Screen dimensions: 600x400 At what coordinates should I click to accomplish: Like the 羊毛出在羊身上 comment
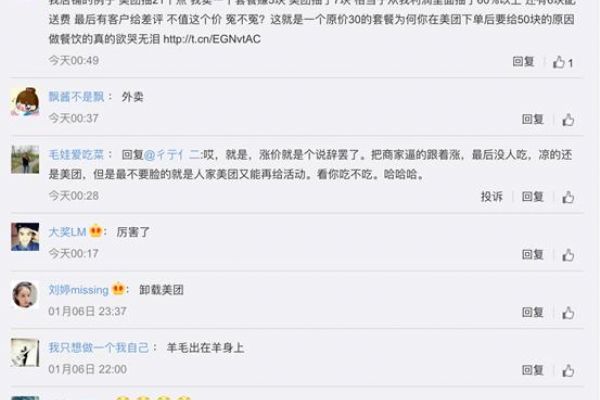click(x=568, y=371)
